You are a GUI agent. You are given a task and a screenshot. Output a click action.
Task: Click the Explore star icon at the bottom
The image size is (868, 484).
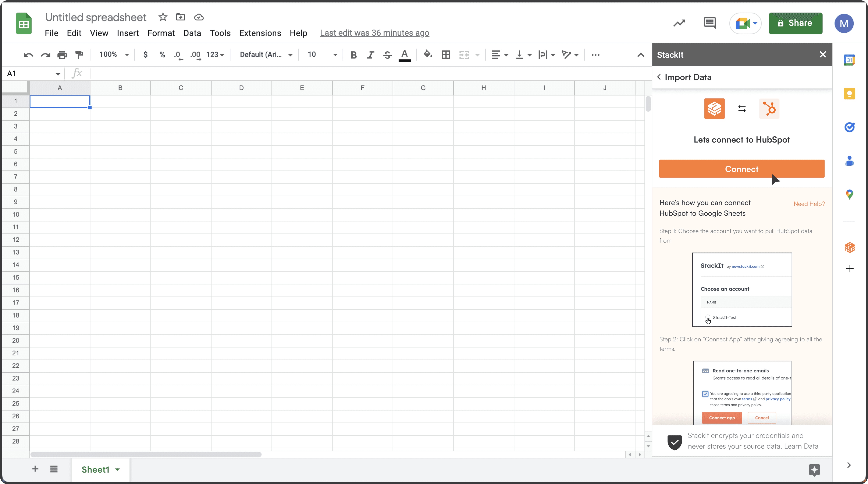pyautogui.click(x=814, y=470)
